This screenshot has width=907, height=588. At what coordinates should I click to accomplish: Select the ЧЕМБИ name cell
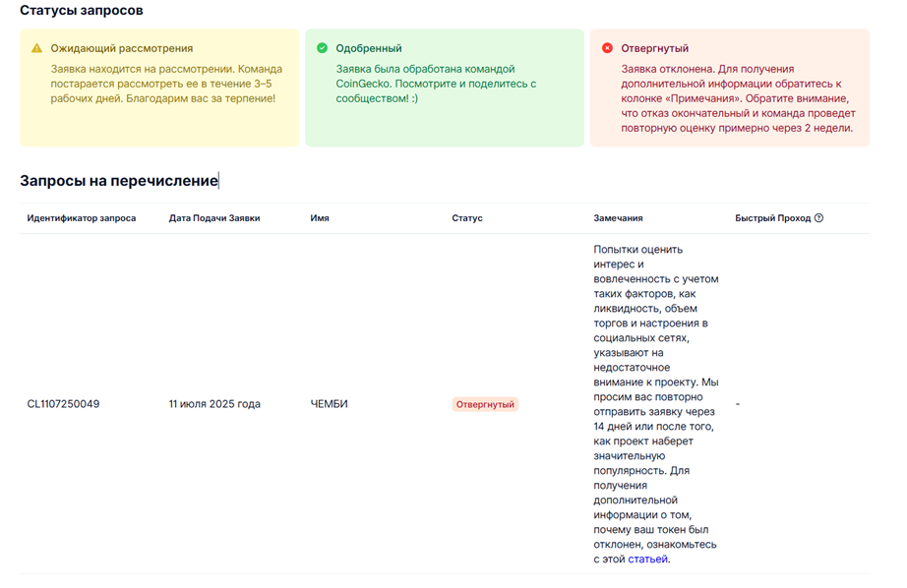(x=330, y=404)
